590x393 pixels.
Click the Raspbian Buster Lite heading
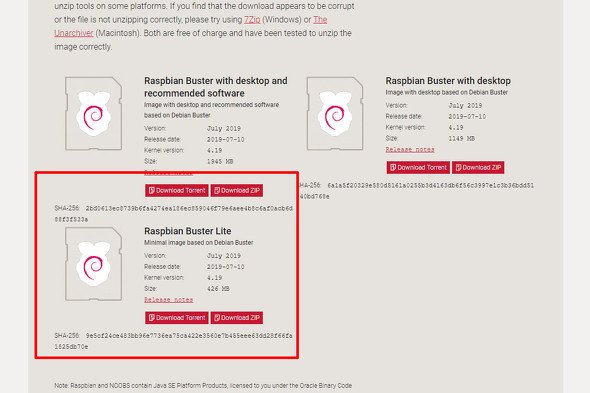pyautogui.click(x=188, y=231)
